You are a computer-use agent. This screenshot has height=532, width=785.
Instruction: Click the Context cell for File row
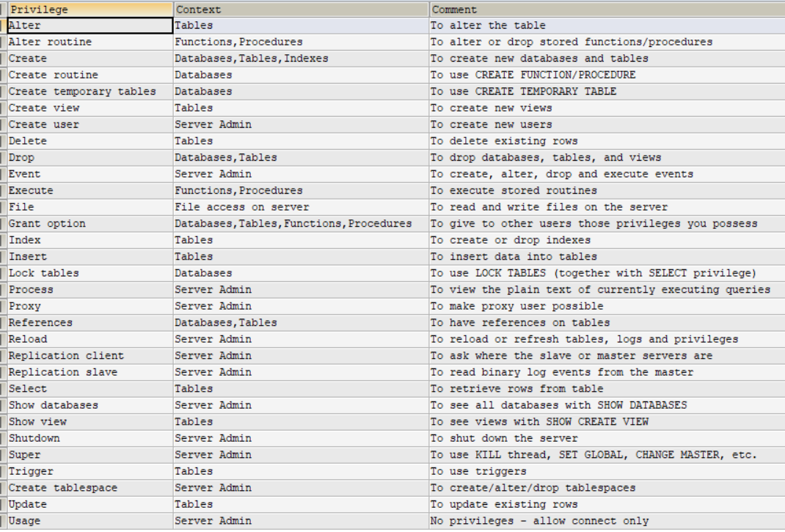coord(301,207)
